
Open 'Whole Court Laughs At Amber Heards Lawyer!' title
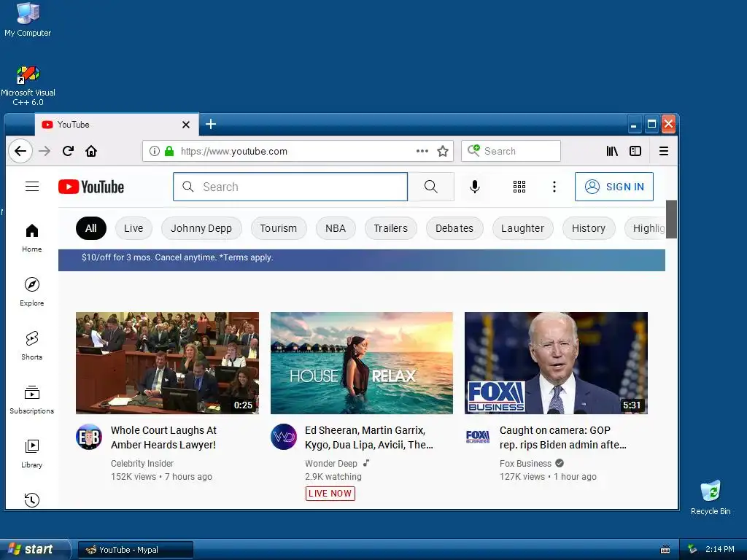point(164,437)
